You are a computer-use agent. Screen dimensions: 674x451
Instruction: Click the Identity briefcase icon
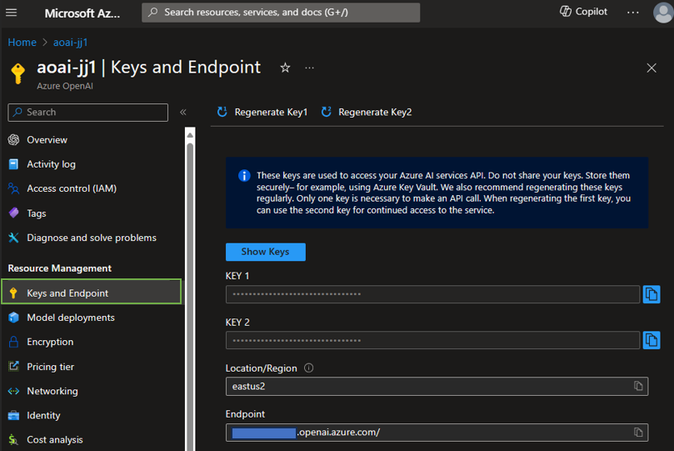[14, 415]
